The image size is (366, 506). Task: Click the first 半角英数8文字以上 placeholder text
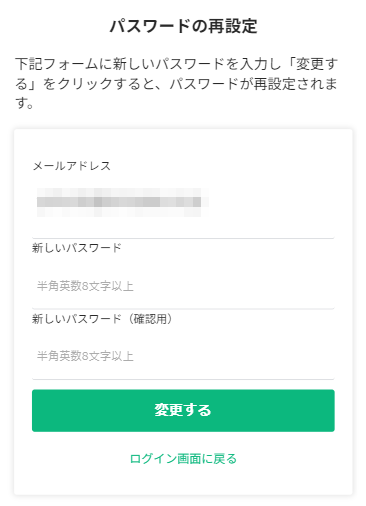[85, 286]
